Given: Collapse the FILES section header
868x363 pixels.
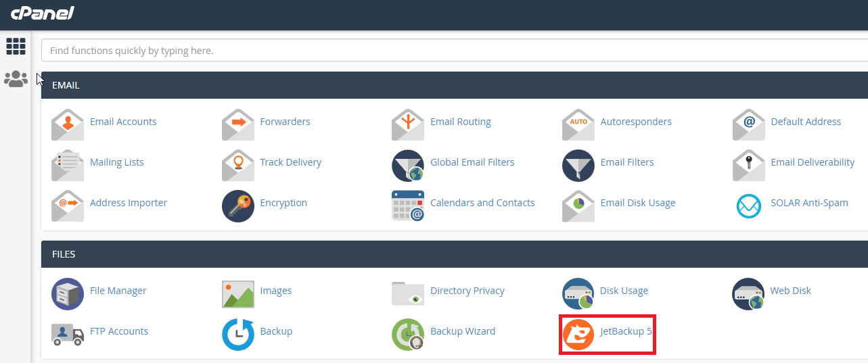Looking at the screenshot, I should (x=453, y=255).
